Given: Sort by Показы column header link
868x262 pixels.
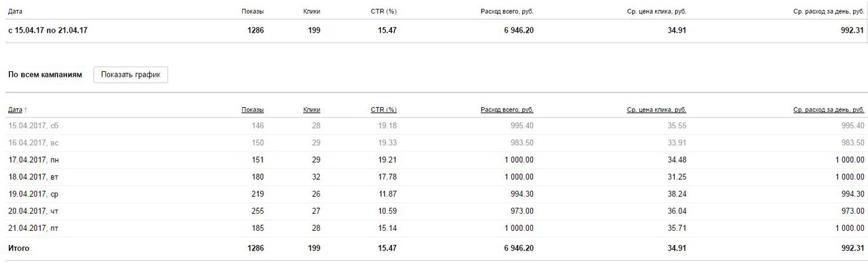Looking at the screenshot, I should coord(252,109).
